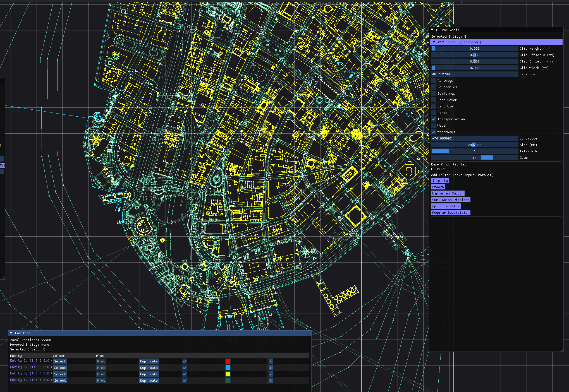Add the Laplacian Smooth filter
Image resolution: width=569 pixels, height=392 pixels.
[x=448, y=193]
